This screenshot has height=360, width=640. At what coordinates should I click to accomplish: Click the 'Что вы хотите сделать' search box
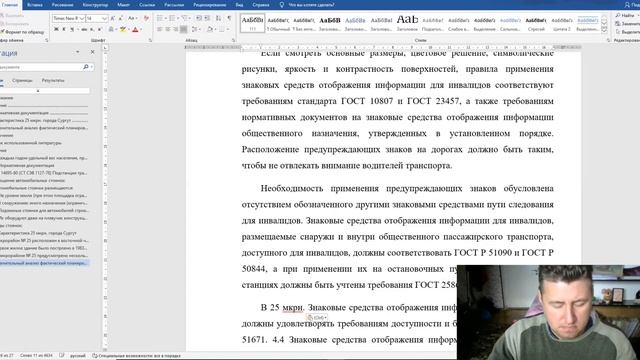[x=311, y=5]
